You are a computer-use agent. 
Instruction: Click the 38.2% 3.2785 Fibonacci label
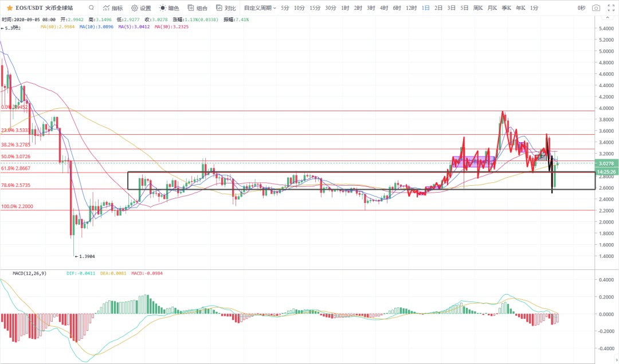tap(15, 145)
